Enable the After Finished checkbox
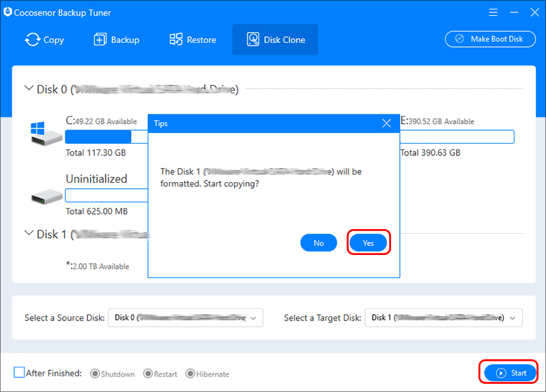 [19, 372]
